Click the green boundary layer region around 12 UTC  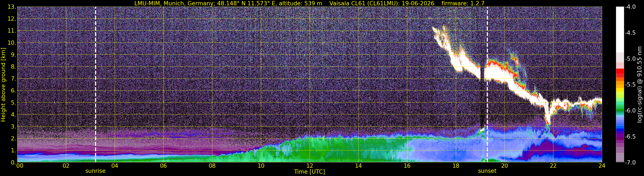point(310,150)
